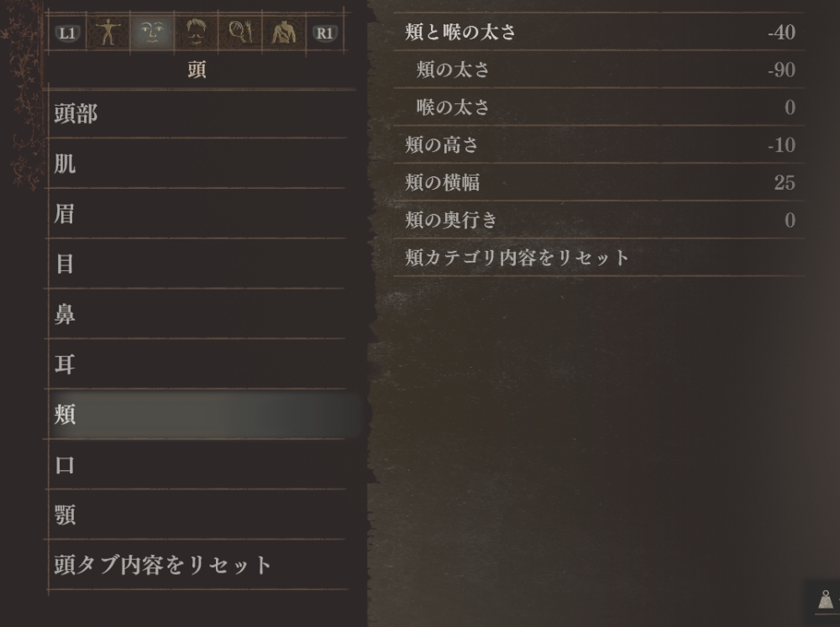This screenshot has height=627, width=840.
Task: Select the face tab icon
Action: [152, 33]
